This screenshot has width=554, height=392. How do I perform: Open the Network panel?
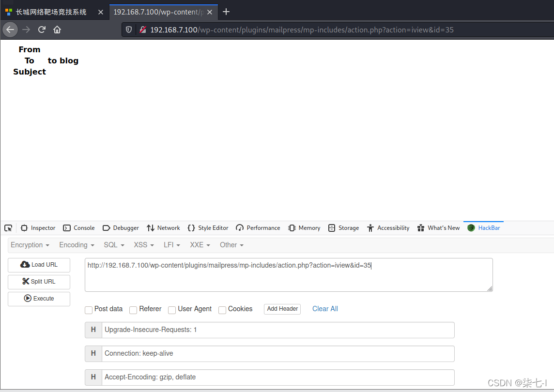pyautogui.click(x=163, y=228)
